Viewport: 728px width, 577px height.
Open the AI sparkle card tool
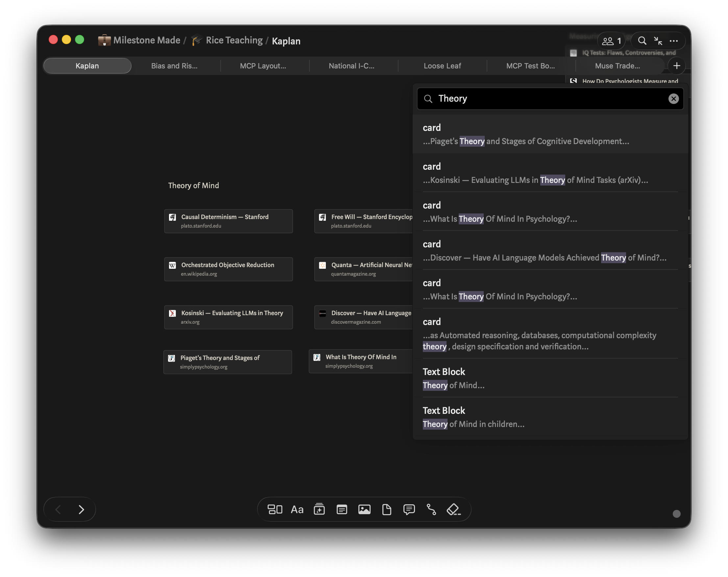(x=319, y=509)
